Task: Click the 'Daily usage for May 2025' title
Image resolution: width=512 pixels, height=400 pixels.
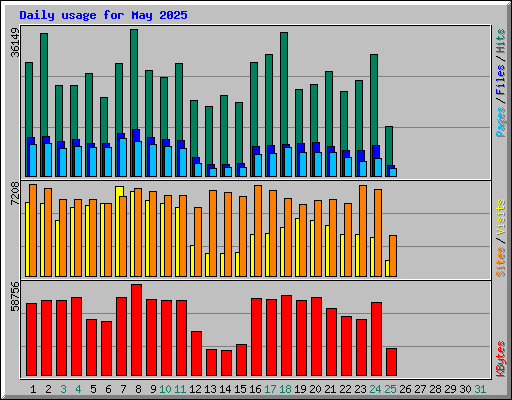Action: [x=103, y=15]
